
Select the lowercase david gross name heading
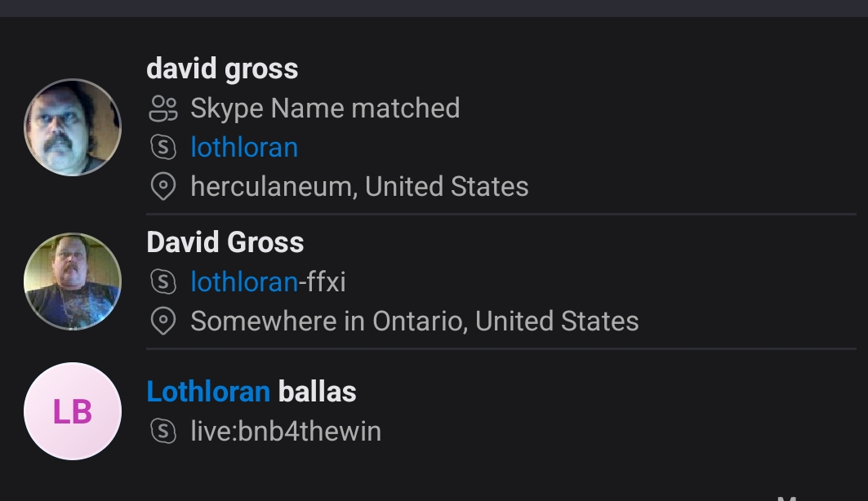click(x=222, y=69)
